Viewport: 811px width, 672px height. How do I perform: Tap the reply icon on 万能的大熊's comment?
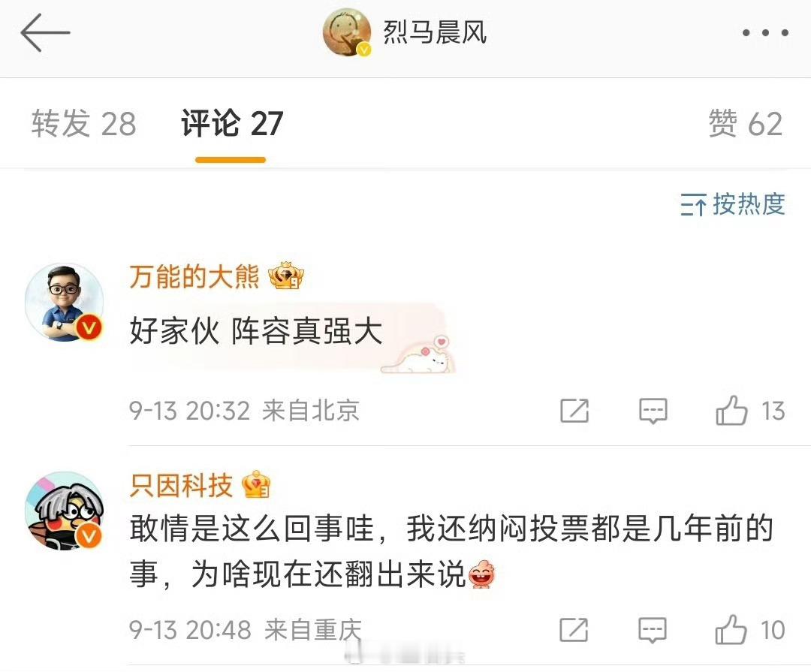[653, 411]
